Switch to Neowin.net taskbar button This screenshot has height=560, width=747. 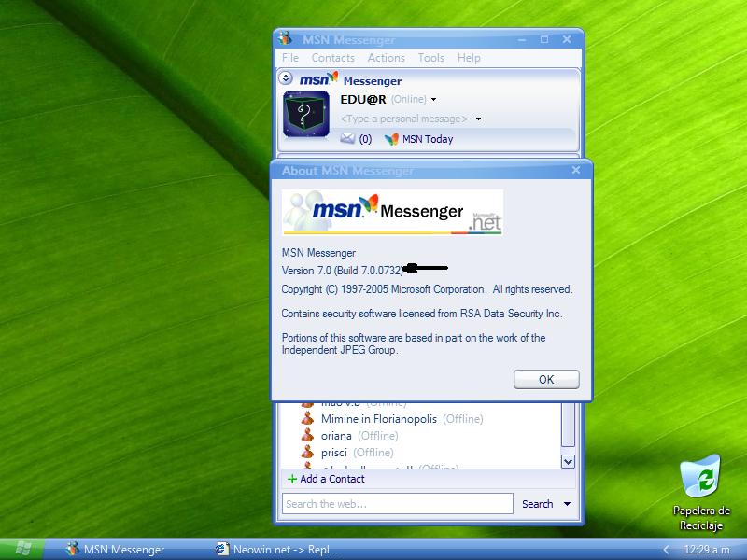276,550
